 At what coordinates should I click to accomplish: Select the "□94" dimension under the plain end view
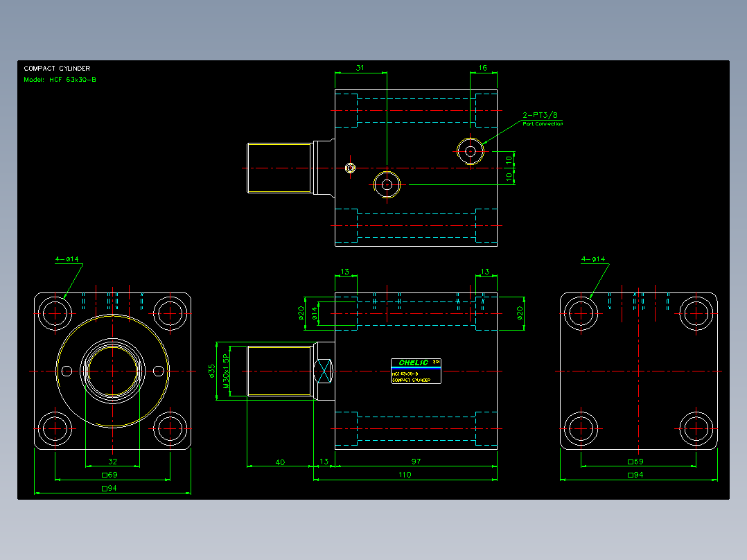(x=635, y=475)
